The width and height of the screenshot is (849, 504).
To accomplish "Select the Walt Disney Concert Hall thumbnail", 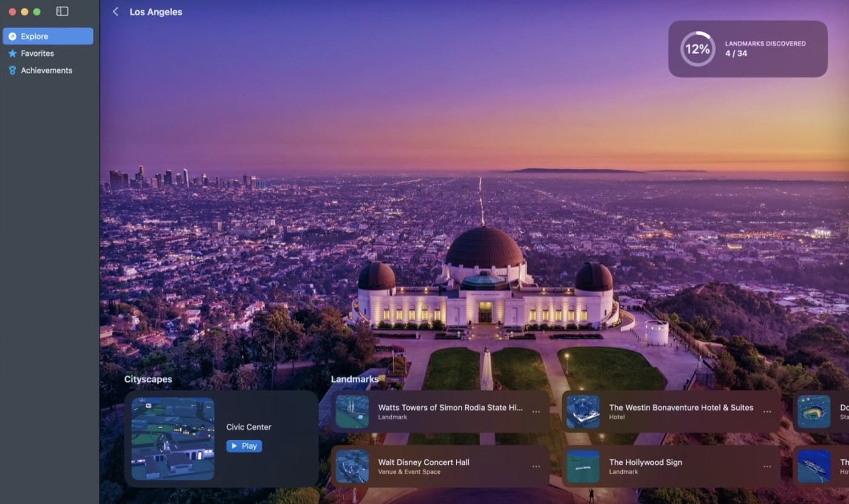I will pos(352,466).
